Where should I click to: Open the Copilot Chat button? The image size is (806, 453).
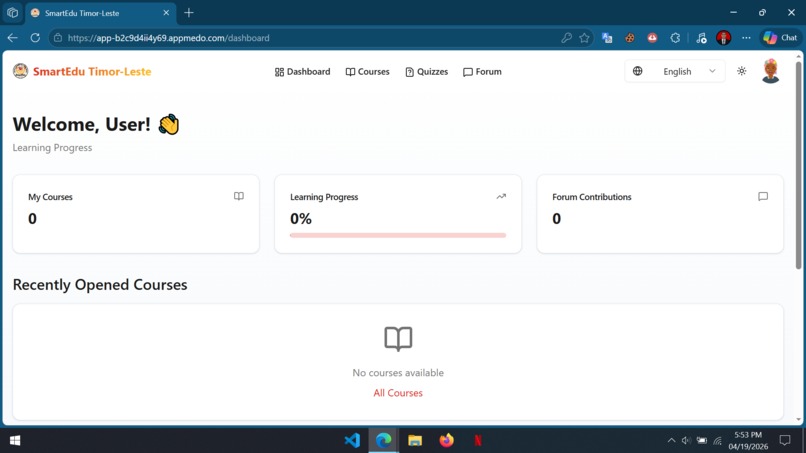pyautogui.click(x=780, y=38)
